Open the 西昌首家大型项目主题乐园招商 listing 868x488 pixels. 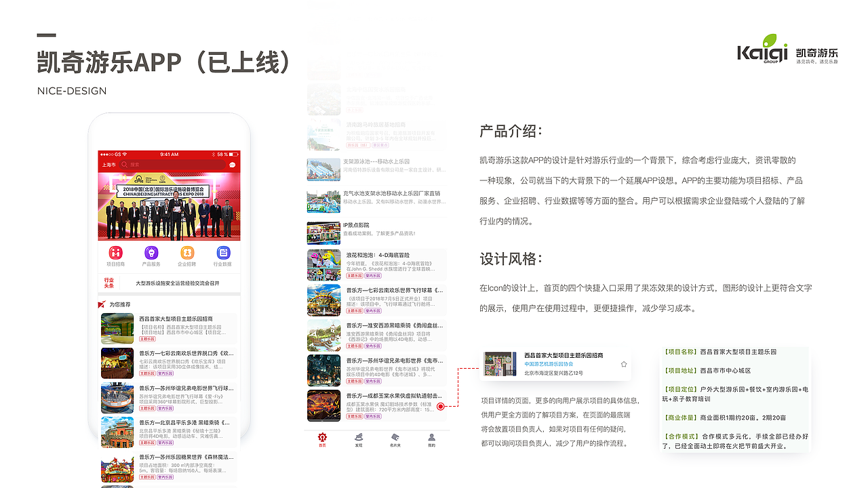564,354
